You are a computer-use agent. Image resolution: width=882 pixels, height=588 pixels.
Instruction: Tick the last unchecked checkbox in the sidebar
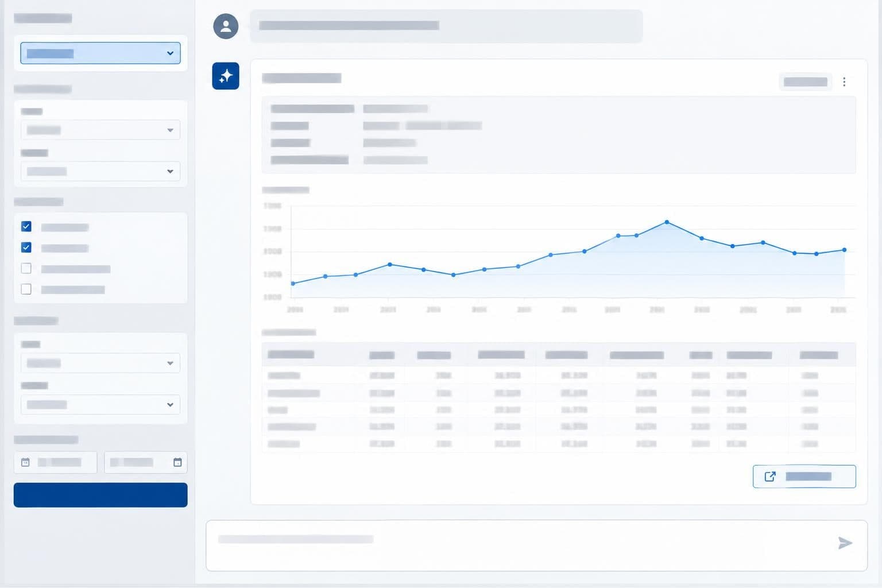[x=26, y=289]
